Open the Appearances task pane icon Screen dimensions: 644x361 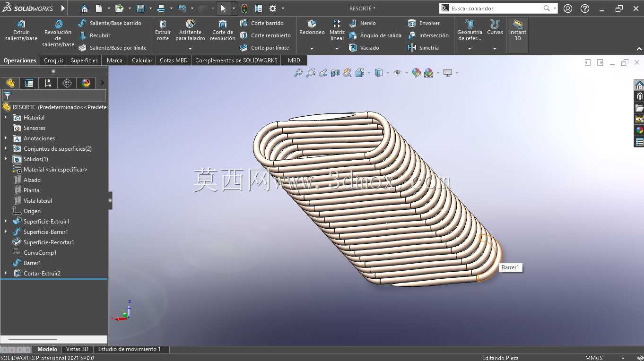point(639,130)
